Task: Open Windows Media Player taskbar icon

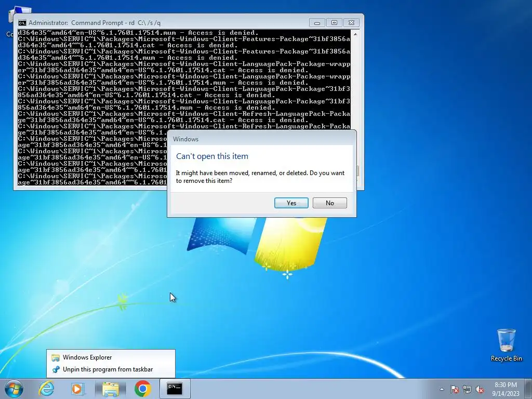Action: [77, 389]
